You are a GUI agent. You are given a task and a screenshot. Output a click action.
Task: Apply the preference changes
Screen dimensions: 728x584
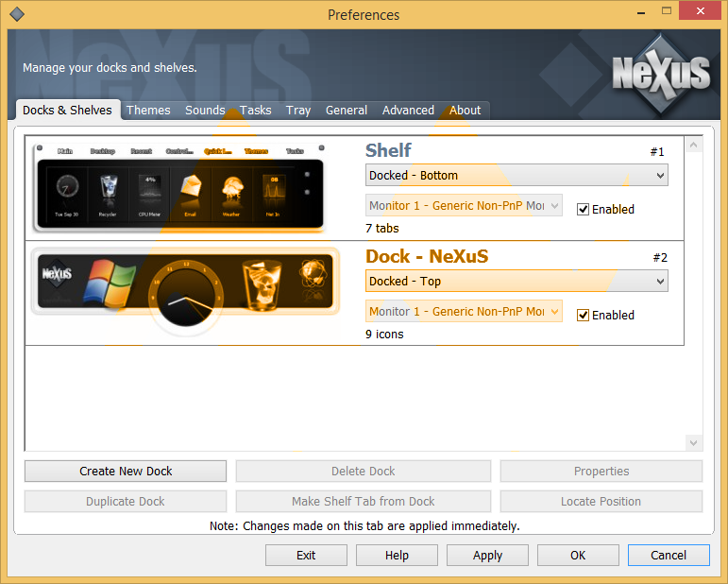tap(487, 556)
